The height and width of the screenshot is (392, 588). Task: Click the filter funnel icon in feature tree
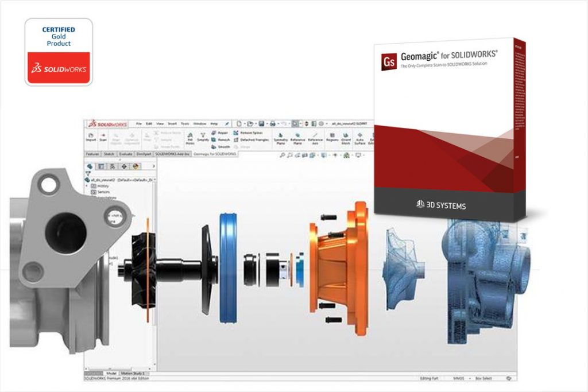[88, 173]
